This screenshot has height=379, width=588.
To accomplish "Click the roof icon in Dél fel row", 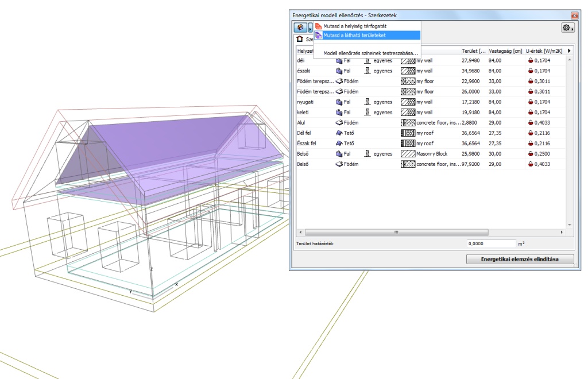I will pyautogui.click(x=339, y=133).
